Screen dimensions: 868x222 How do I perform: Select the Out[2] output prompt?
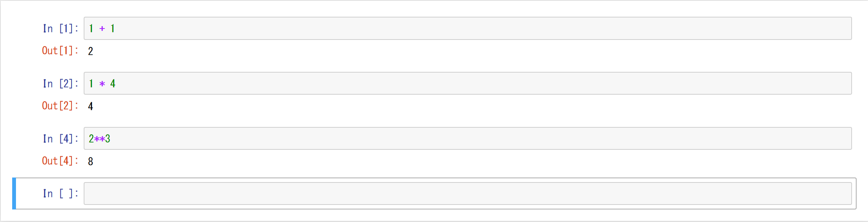click(60, 106)
